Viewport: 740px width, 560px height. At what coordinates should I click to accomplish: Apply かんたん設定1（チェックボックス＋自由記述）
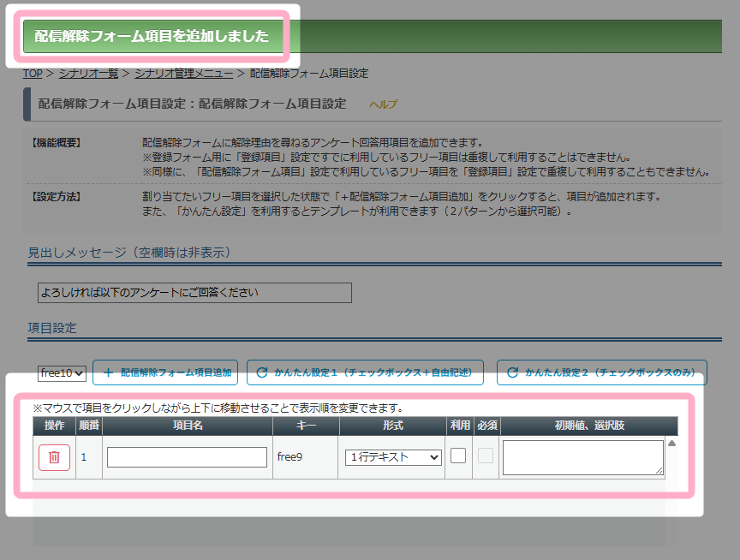pos(365,372)
